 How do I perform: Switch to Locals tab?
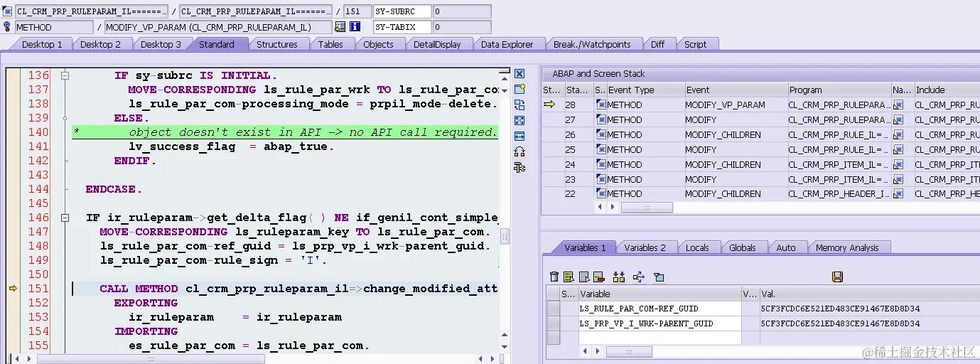click(x=697, y=247)
